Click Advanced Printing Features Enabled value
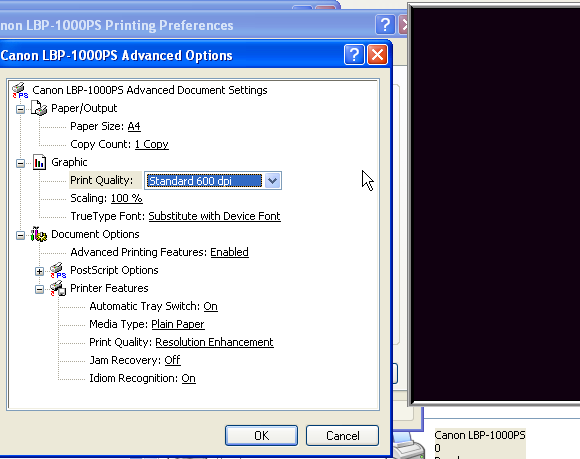Screen dimensions: 580x459 tap(229, 252)
